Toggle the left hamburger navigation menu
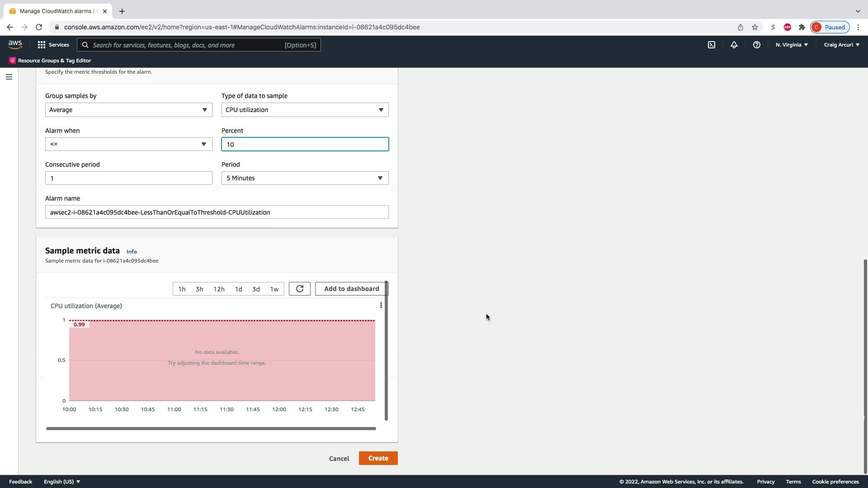The height and width of the screenshot is (488, 868). point(9,77)
